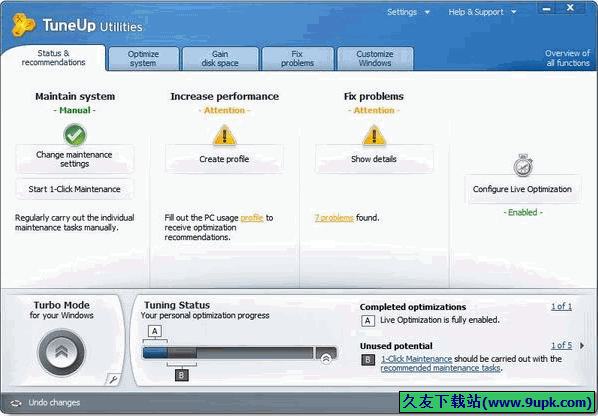Click Start 1-Click Maintenance button
Viewport: 598px width, 416px height.
tap(74, 189)
